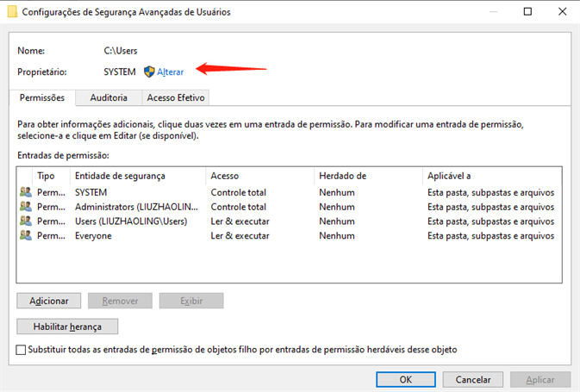580x392 pixels.
Task: Minimize the security settings window
Action: click(493, 11)
